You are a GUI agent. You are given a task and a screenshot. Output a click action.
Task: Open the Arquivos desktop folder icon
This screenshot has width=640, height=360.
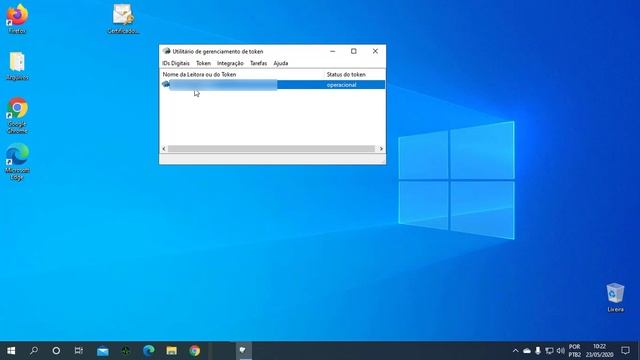[17, 66]
